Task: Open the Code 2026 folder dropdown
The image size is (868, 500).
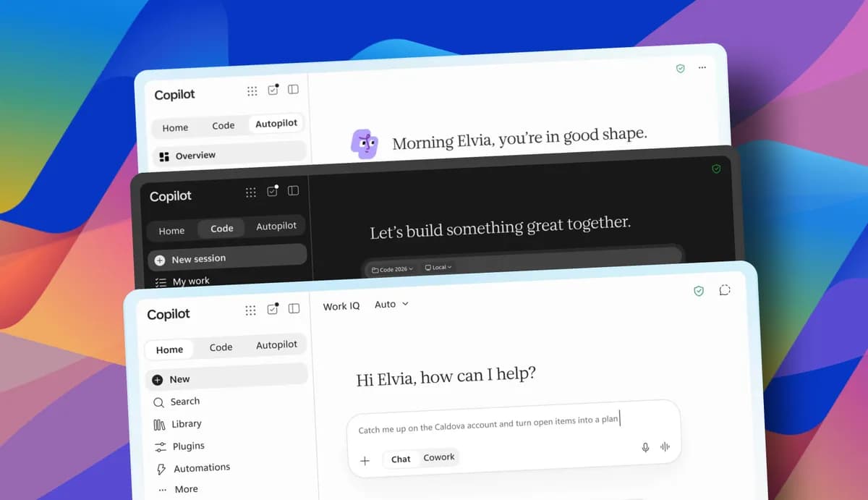Action: [x=392, y=269]
